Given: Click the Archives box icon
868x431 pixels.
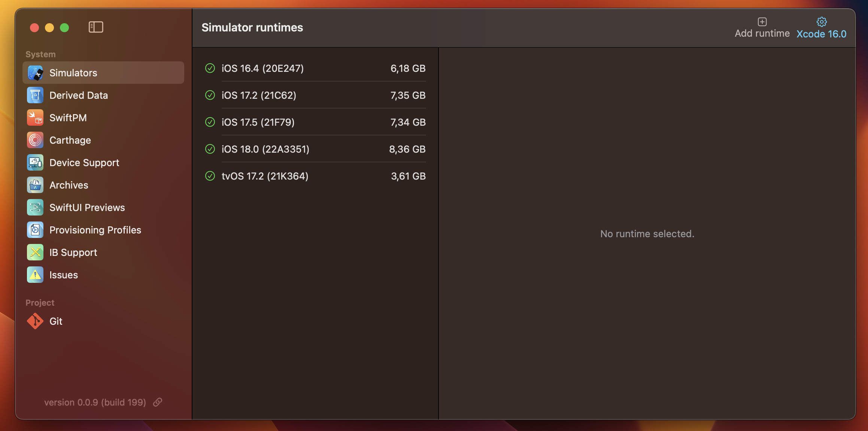Looking at the screenshot, I should 35,185.
